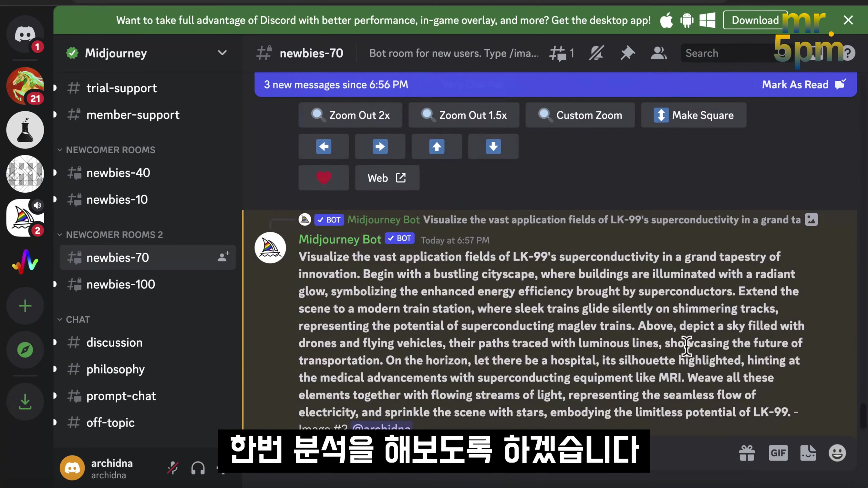Screen dimensions: 868x488
Task: Pan right with the right arrow button
Action: 380,147
